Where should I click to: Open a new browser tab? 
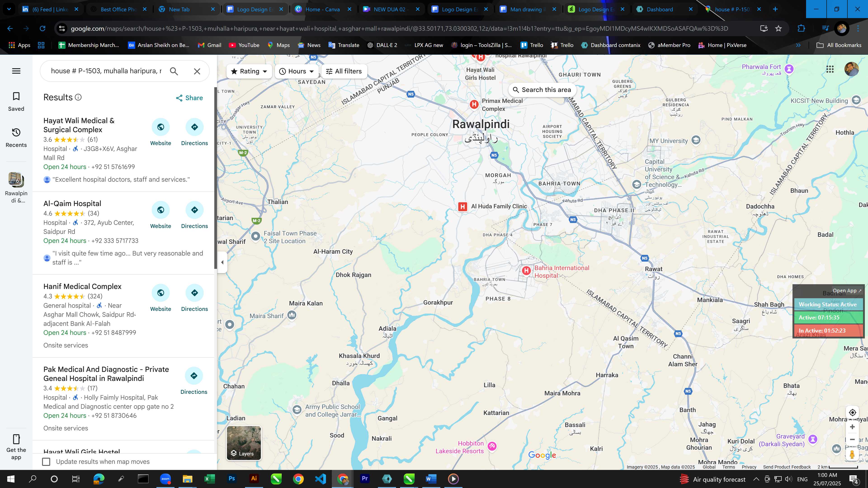pos(775,9)
